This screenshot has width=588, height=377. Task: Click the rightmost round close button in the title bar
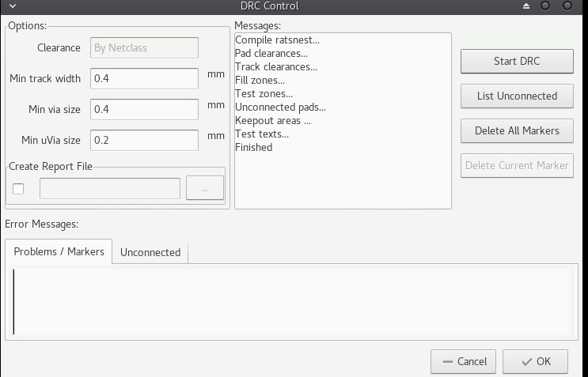(567, 6)
